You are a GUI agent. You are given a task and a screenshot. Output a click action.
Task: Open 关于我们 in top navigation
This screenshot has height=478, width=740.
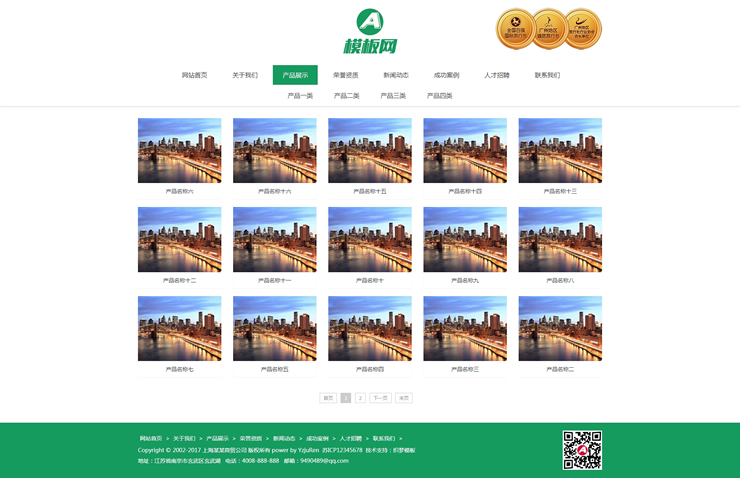[x=245, y=75]
